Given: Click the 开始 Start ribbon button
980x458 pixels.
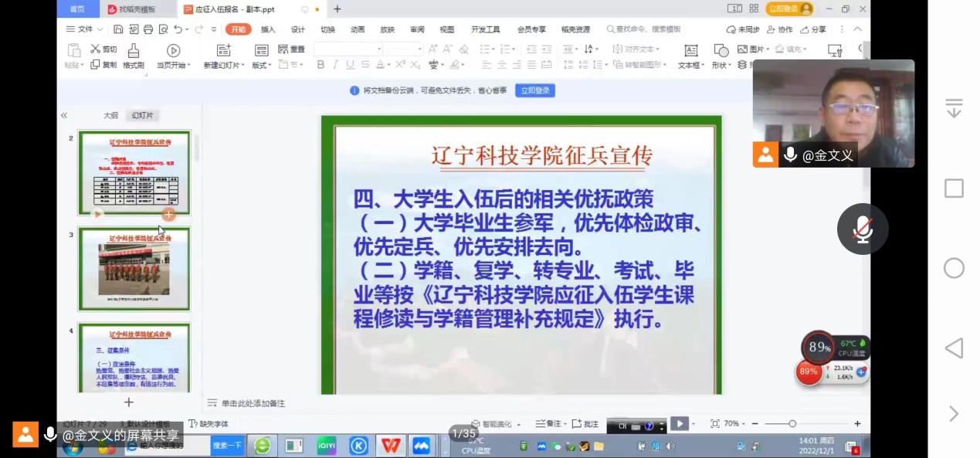Looking at the screenshot, I should click(239, 29).
